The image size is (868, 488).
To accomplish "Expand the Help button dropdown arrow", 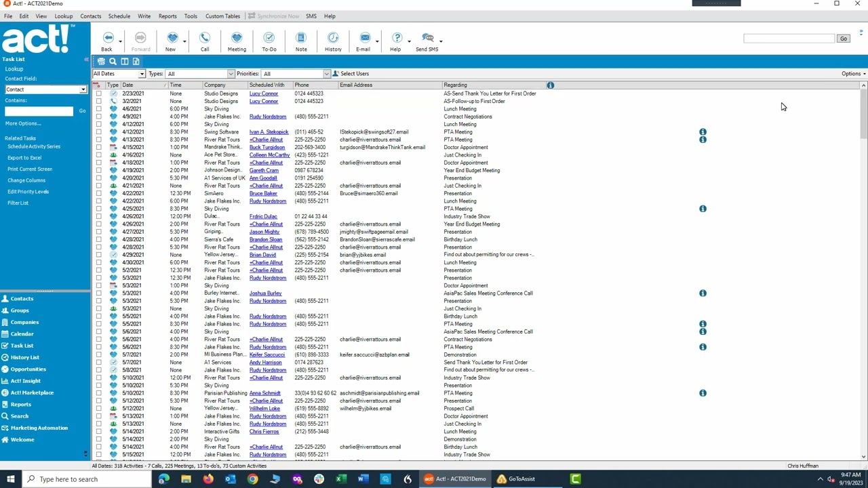I will point(409,41).
